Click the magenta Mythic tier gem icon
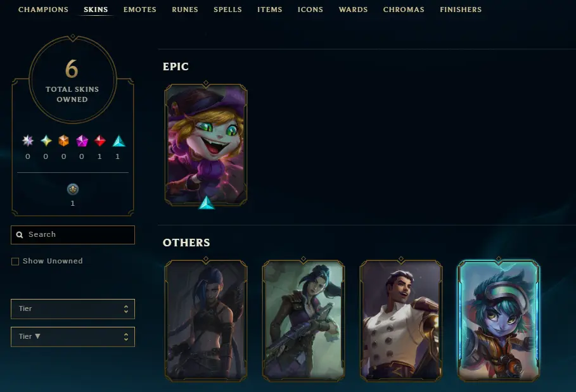 82,141
